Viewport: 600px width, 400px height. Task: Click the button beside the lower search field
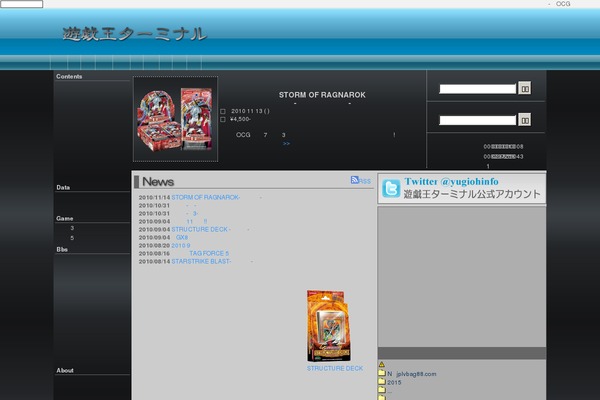[525, 120]
